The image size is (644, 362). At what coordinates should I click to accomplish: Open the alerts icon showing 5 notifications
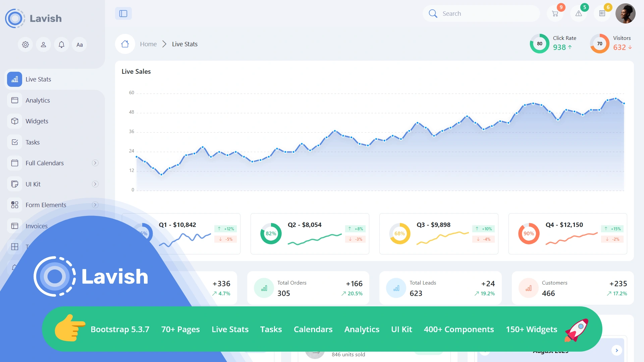(x=579, y=13)
